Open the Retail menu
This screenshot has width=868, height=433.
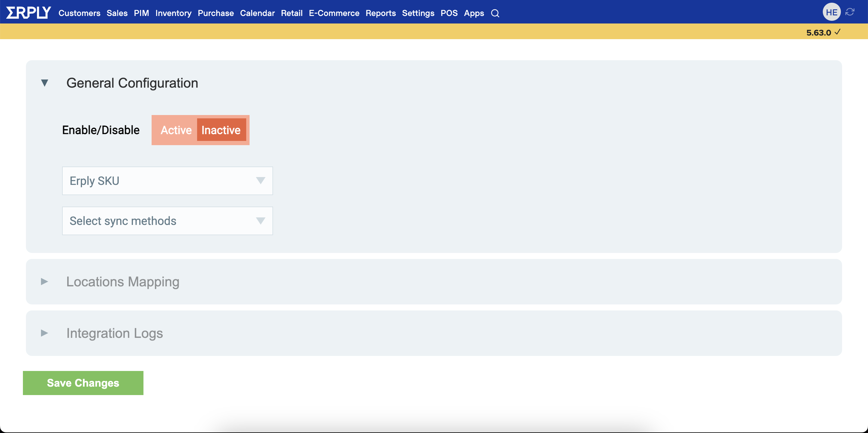(291, 13)
